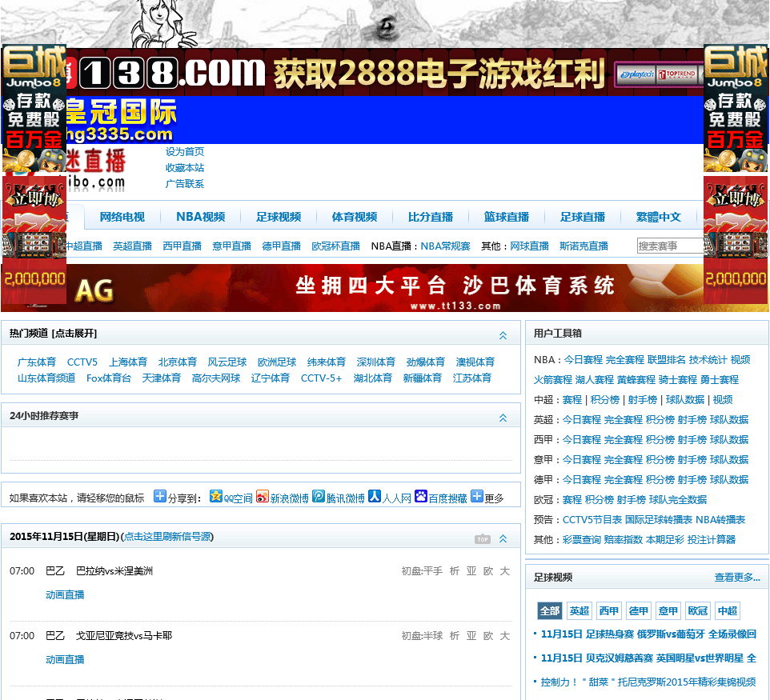
Task: Click the 138.com 电子游戏红利 banner
Action: (384, 72)
